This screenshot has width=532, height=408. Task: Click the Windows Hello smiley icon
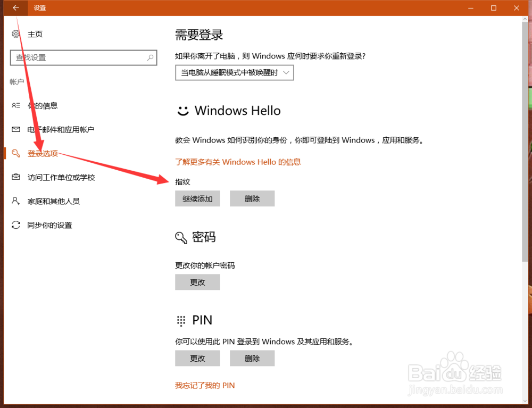(x=183, y=111)
